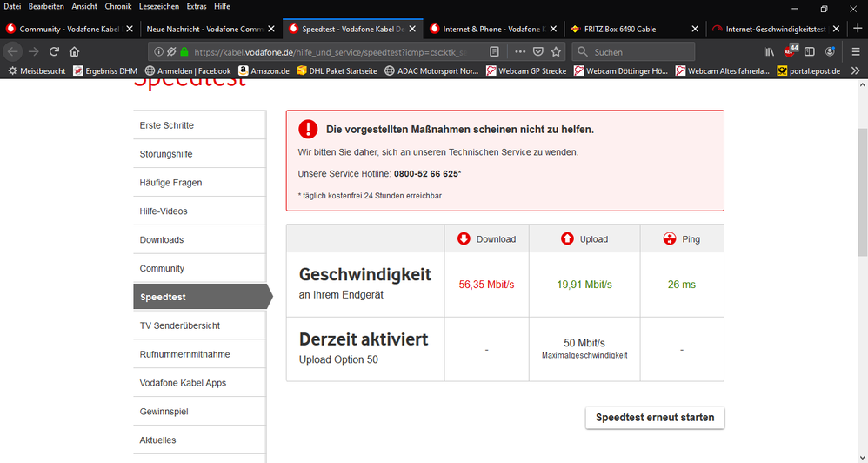Bookmark this page with the star

point(556,51)
